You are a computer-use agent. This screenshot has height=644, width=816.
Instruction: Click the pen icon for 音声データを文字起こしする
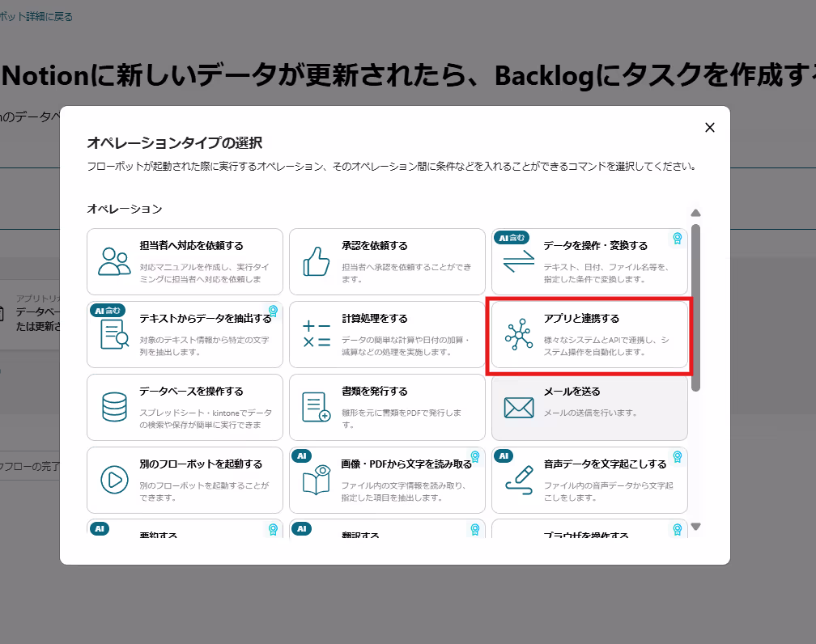coord(519,480)
